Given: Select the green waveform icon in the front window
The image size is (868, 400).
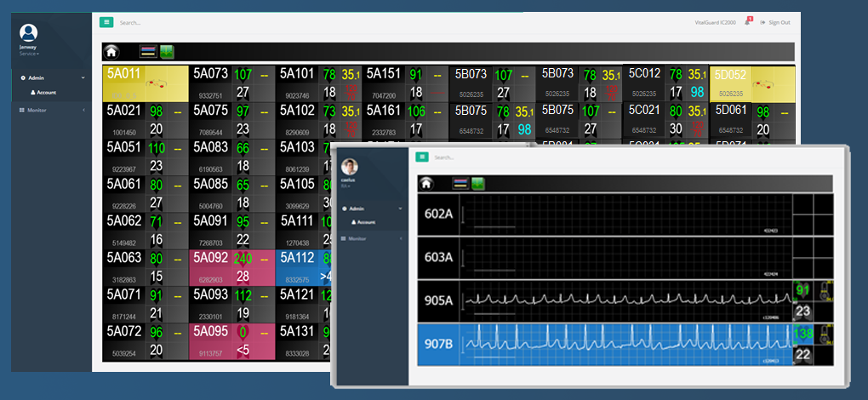Looking at the screenshot, I should (477, 183).
